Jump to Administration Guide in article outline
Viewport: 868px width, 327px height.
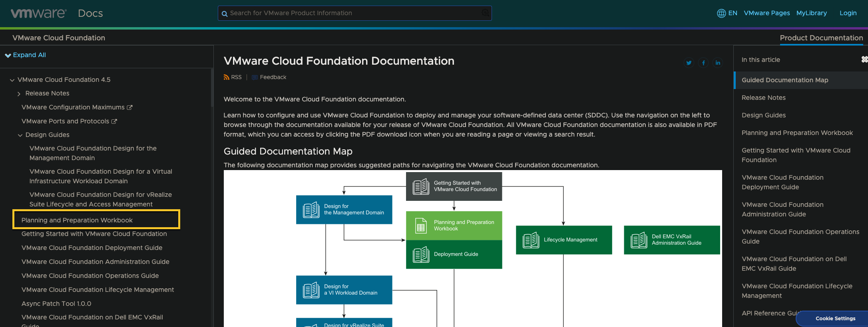click(x=782, y=210)
